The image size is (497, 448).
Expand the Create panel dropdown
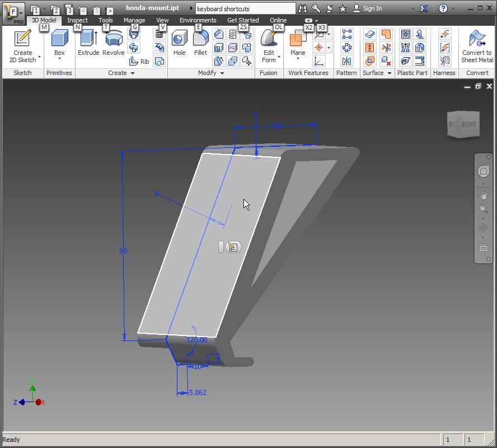pyautogui.click(x=133, y=73)
